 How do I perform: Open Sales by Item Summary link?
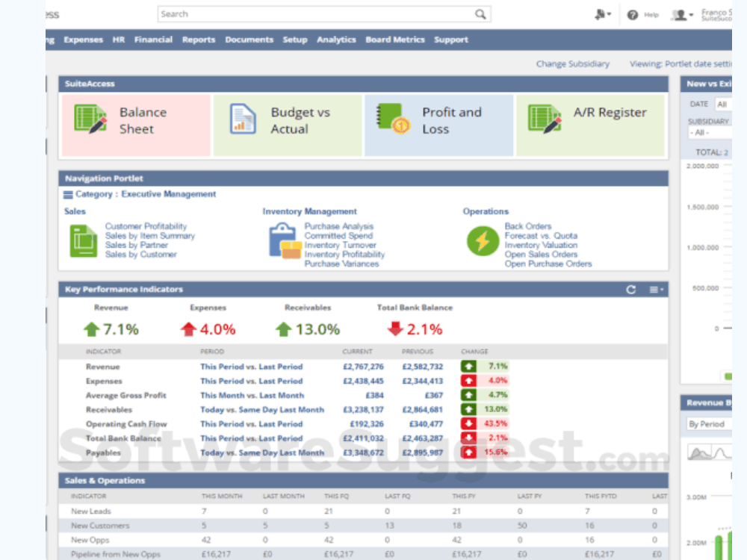[150, 236]
